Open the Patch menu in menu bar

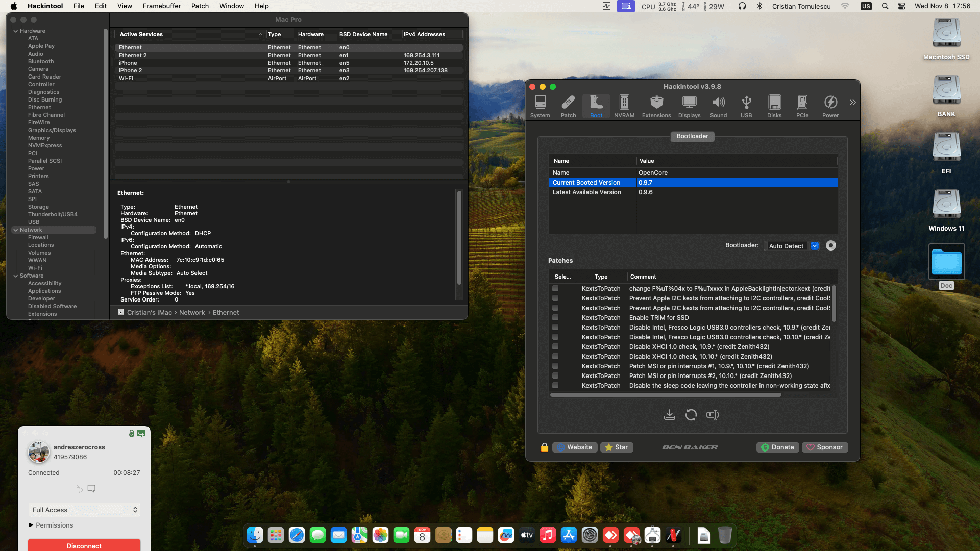[x=200, y=6]
